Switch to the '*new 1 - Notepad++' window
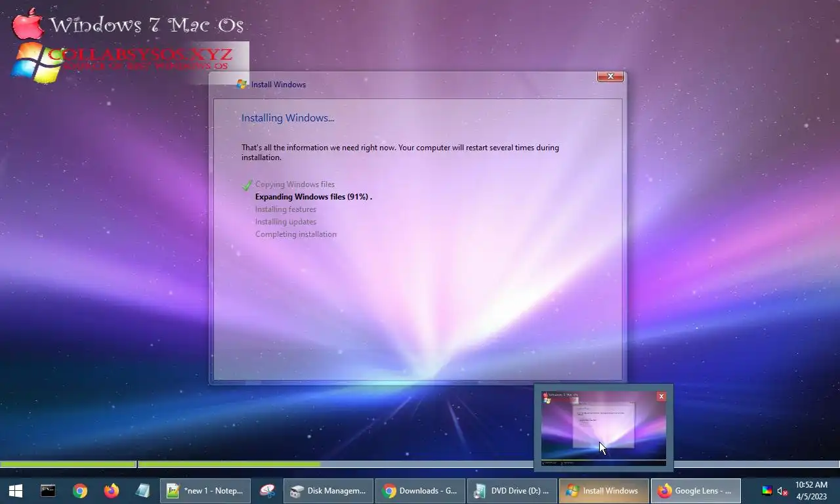This screenshot has height=504, width=840. 205,491
